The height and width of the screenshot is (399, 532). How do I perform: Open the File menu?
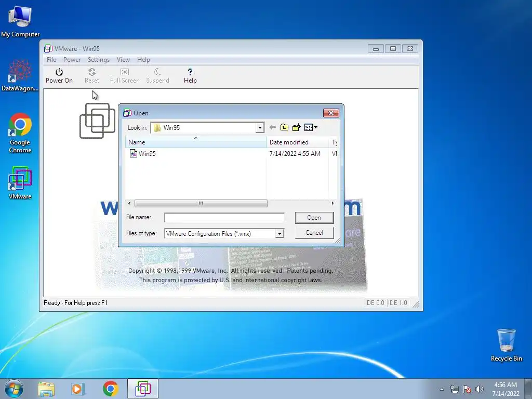tap(51, 60)
